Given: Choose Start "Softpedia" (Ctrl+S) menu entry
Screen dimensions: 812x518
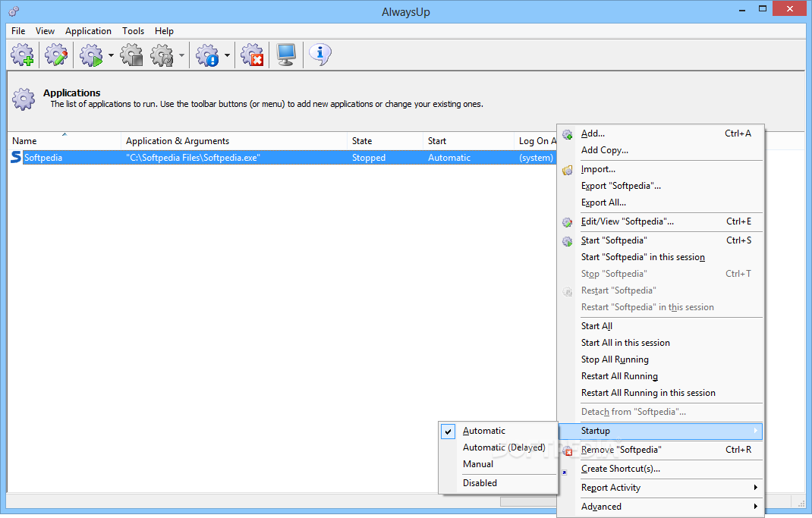Looking at the screenshot, I should pos(660,240).
